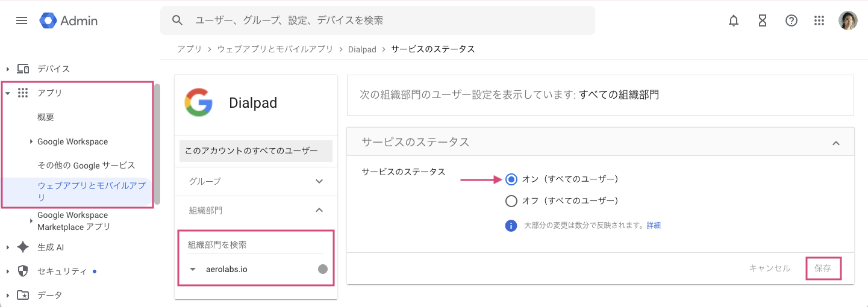Click the 組織部門を検索 search field

255,245
